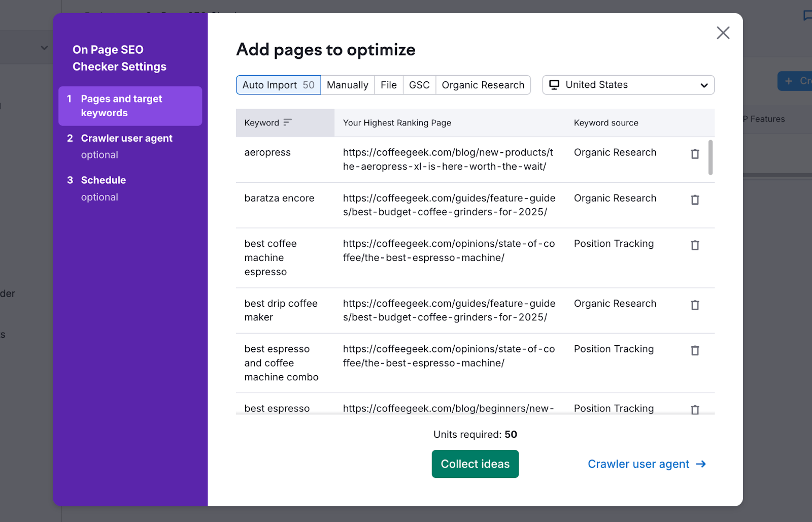This screenshot has width=812, height=522.
Task: Select Auto Import tab
Action: (278, 85)
